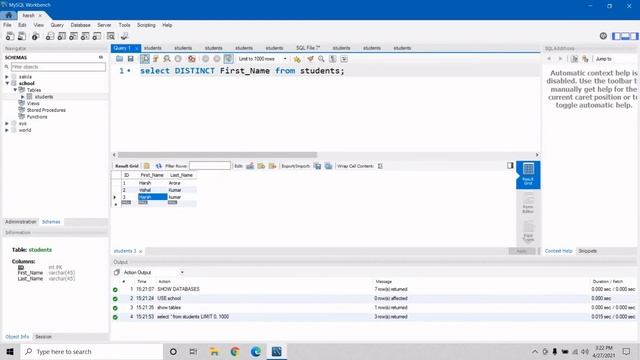Open the Form Editor side panel

(528, 203)
